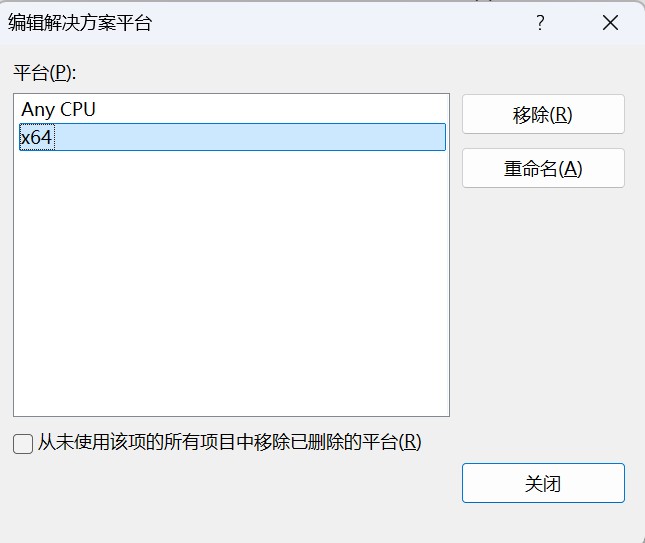This screenshot has height=543, width=645.
Task: Click the 编辑解决方案平台 title bar text
Action: [x=80, y=23]
